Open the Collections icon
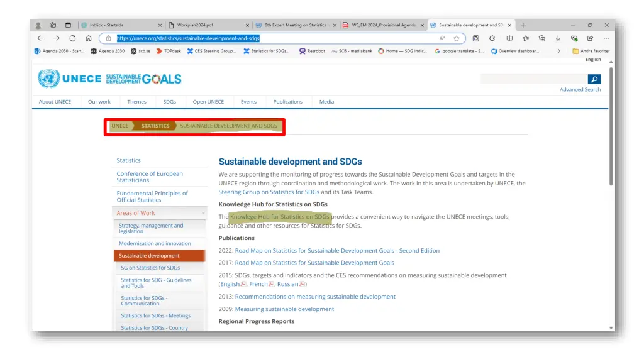The height and width of the screenshot is (362, 644). click(x=541, y=38)
